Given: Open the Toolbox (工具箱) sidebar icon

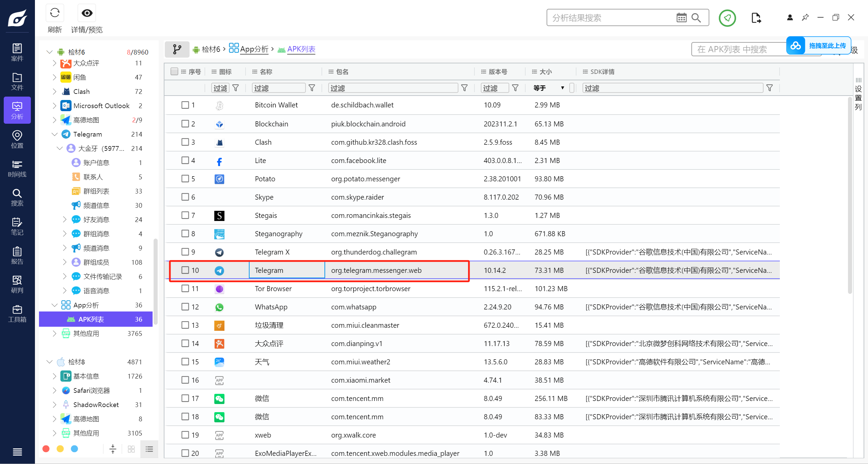Looking at the screenshot, I should 17,314.
